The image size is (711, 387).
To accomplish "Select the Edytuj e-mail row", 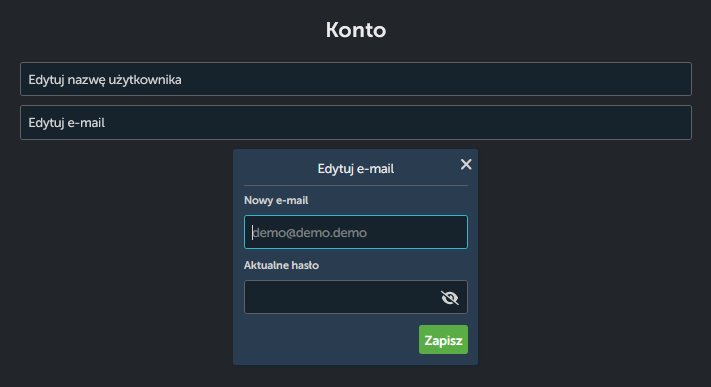I will (x=356, y=122).
